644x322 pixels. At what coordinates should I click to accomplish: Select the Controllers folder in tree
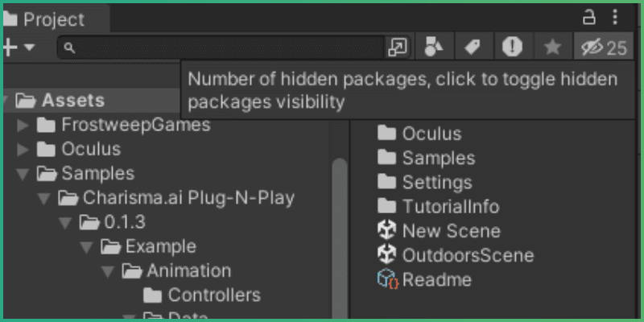coord(213,295)
